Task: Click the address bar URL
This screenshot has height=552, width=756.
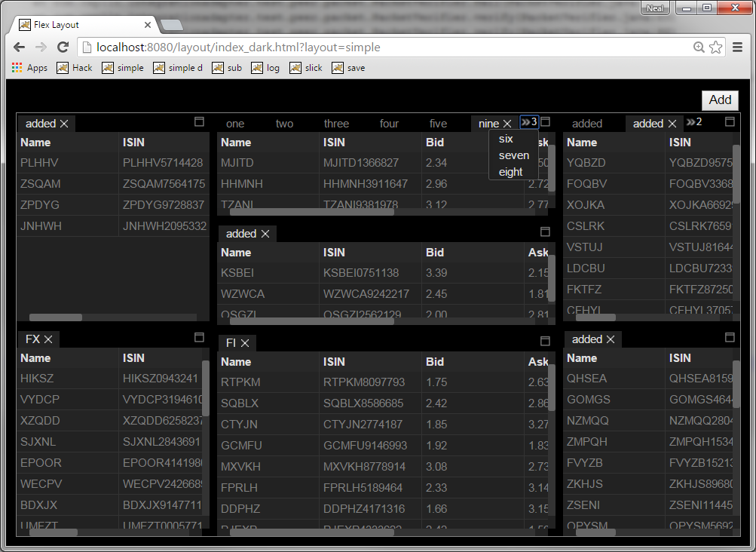Action: coord(238,48)
